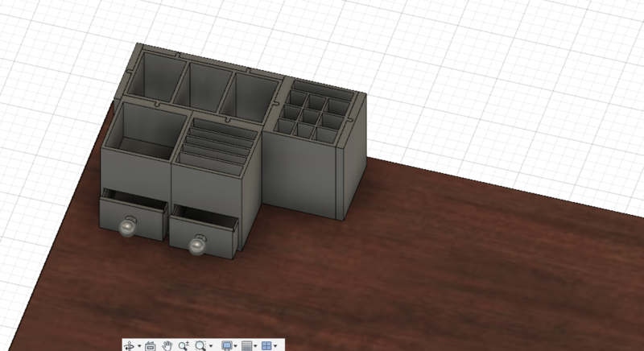Select the Orbit tool in navigation bar
Screen dimensions: 644x351
click(x=130, y=345)
